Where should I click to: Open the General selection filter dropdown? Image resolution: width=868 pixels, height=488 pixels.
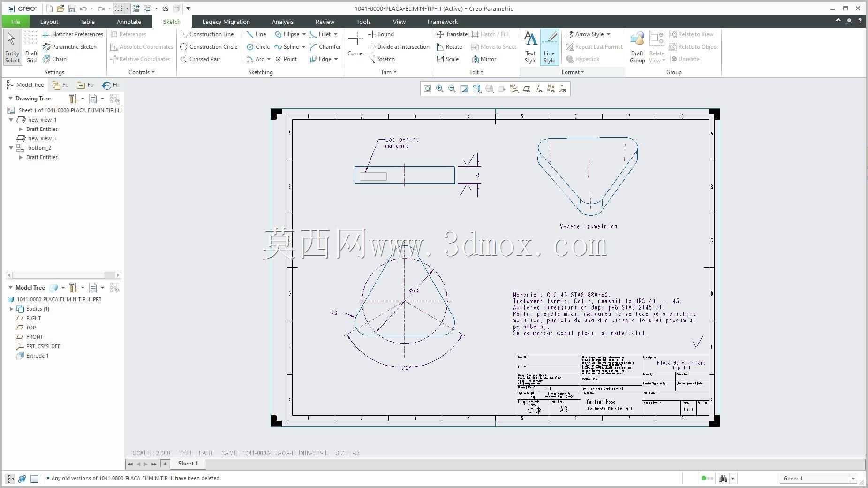(853, 479)
